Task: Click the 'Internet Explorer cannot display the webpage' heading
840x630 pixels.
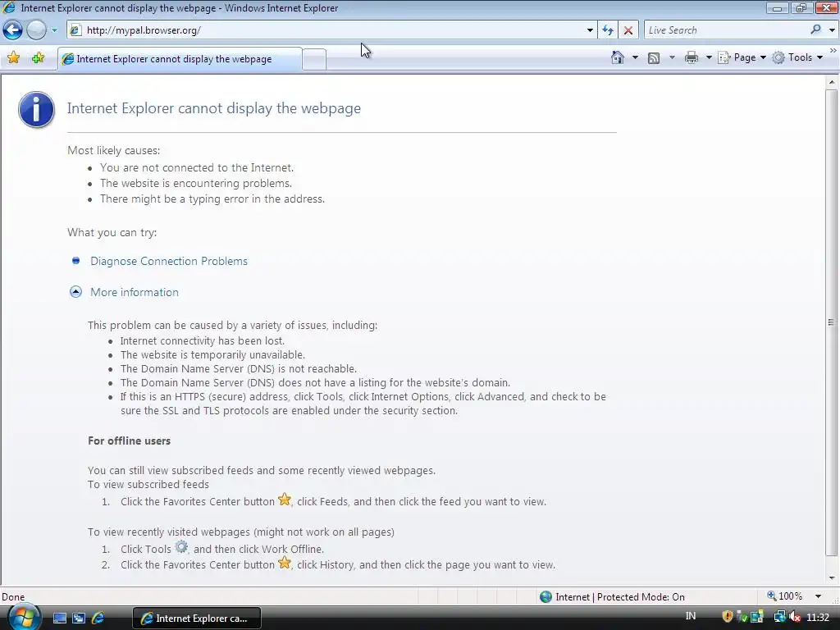Action: pyautogui.click(x=214, y=108)
